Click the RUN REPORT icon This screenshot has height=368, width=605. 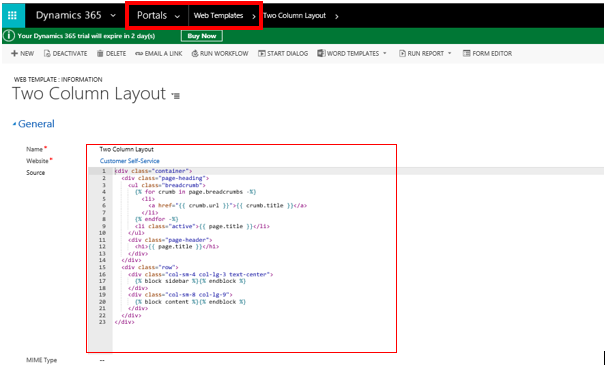(x=402, y=53)
